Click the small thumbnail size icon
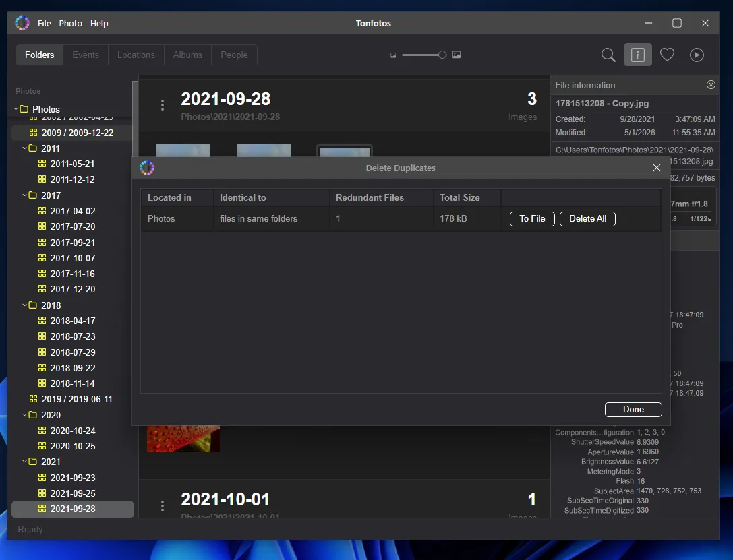 pos(393,55)
